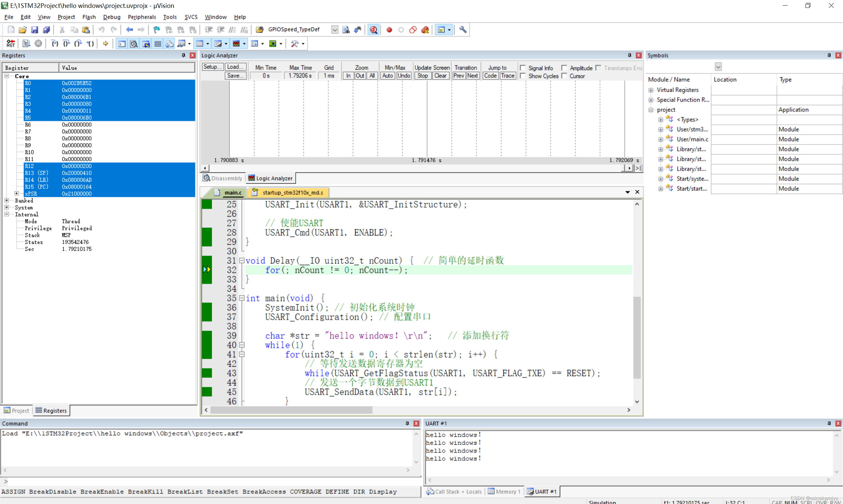Click the Insert Bookmark flag icon
843x504 pixels.
(156, 30)
